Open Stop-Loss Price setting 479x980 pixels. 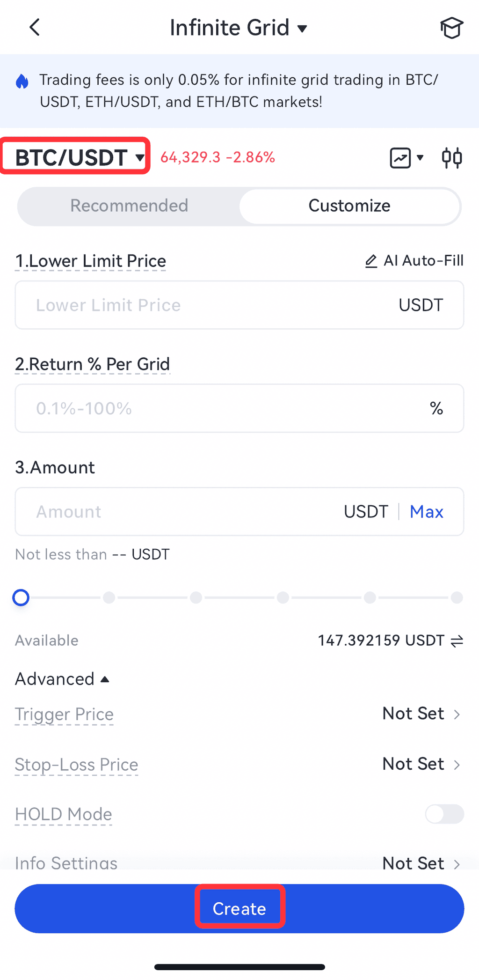coord(421,764)
